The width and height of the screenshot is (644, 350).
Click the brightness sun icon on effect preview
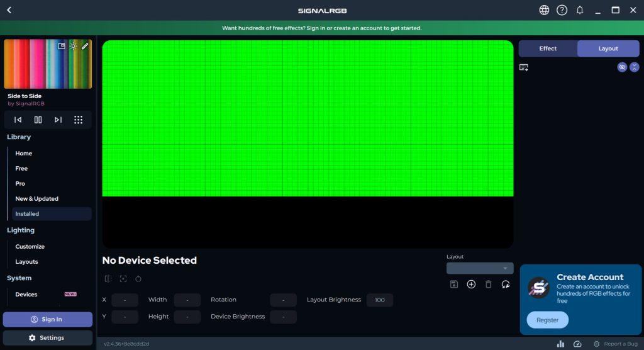[73, 46]
